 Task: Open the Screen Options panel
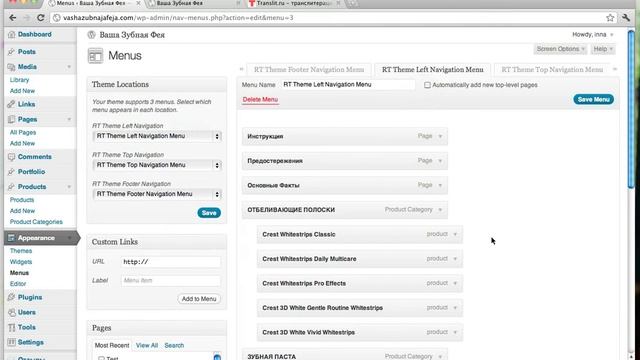tap(560, 49)
